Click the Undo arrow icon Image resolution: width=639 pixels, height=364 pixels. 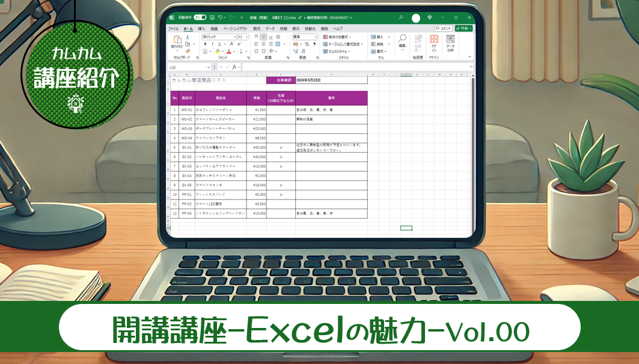pos(220,17)
